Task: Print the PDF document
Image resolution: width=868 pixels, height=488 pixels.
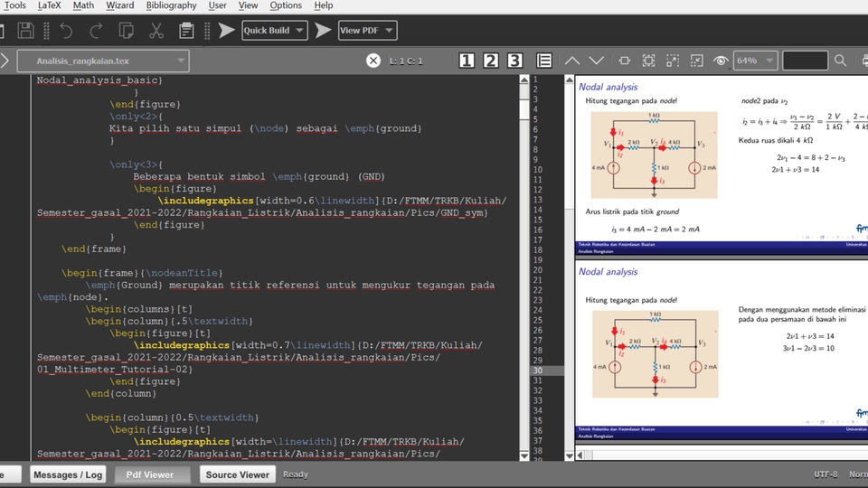Action: (864, 61)
